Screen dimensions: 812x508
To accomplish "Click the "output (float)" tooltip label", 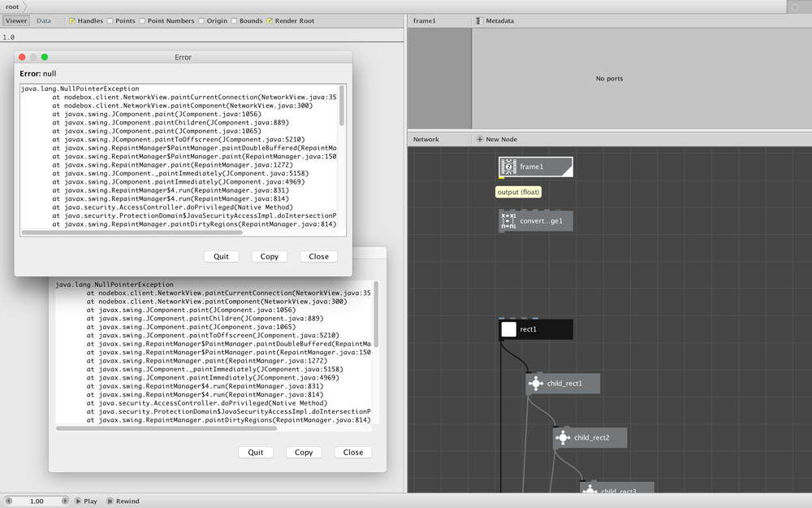I will tap(518, 192).
